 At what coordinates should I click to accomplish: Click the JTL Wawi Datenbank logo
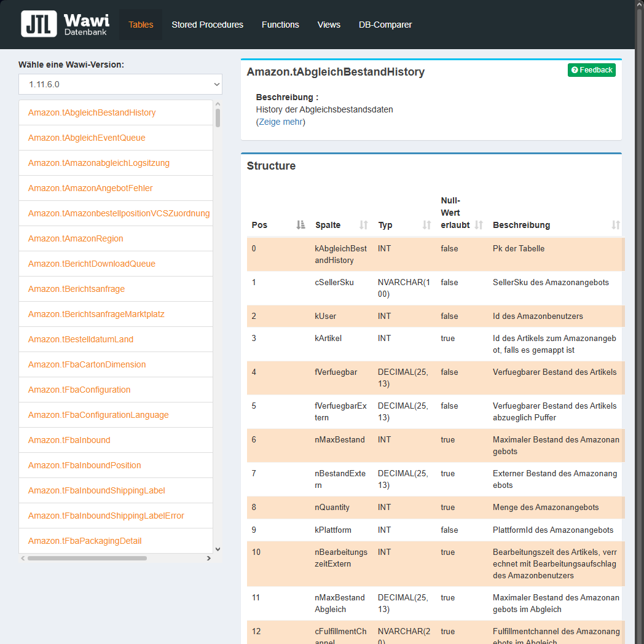[65, 24]
